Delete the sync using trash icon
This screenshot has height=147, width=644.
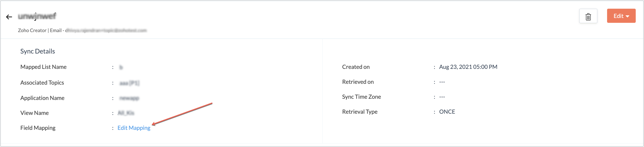588,16
